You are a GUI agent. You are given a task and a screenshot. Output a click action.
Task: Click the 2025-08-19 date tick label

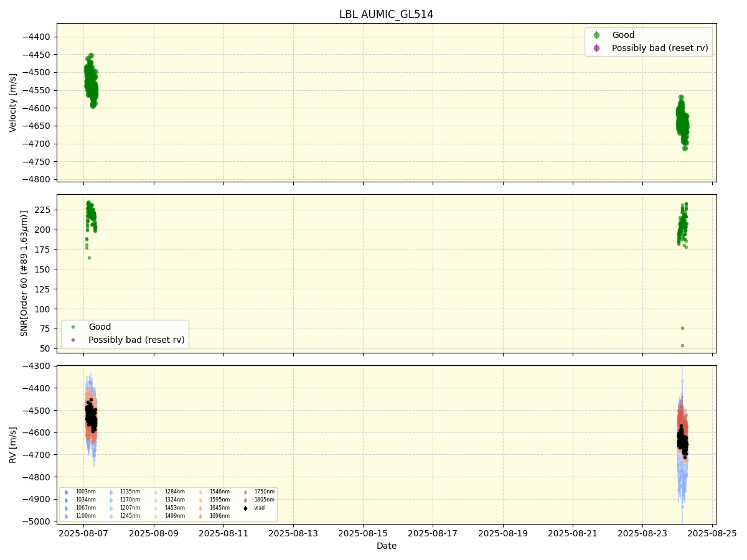pos(503,533)
